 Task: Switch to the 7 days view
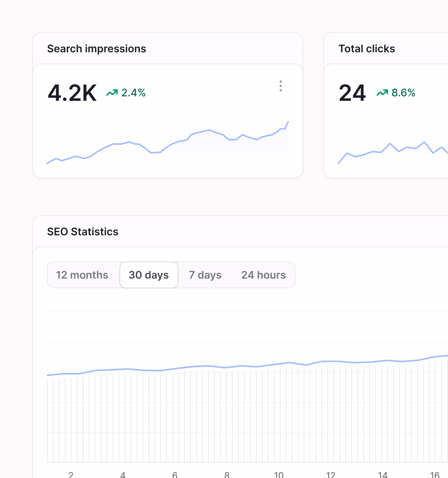(205, 275)
